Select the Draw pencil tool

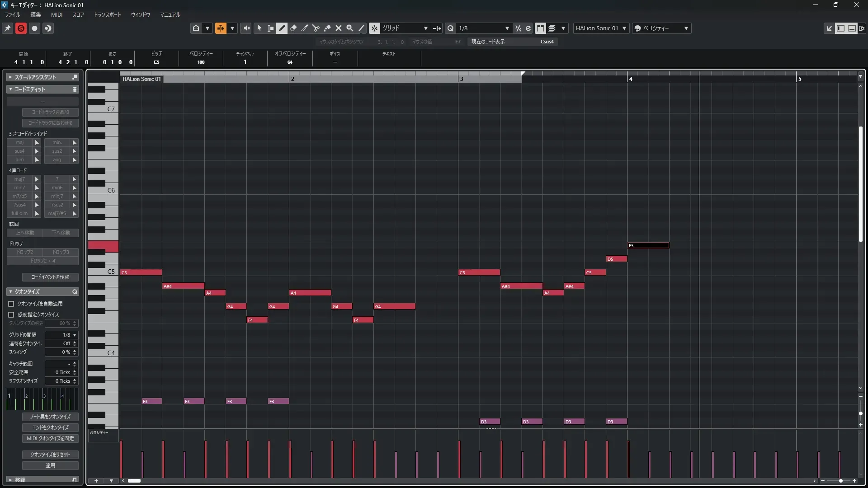click(282, 28)
